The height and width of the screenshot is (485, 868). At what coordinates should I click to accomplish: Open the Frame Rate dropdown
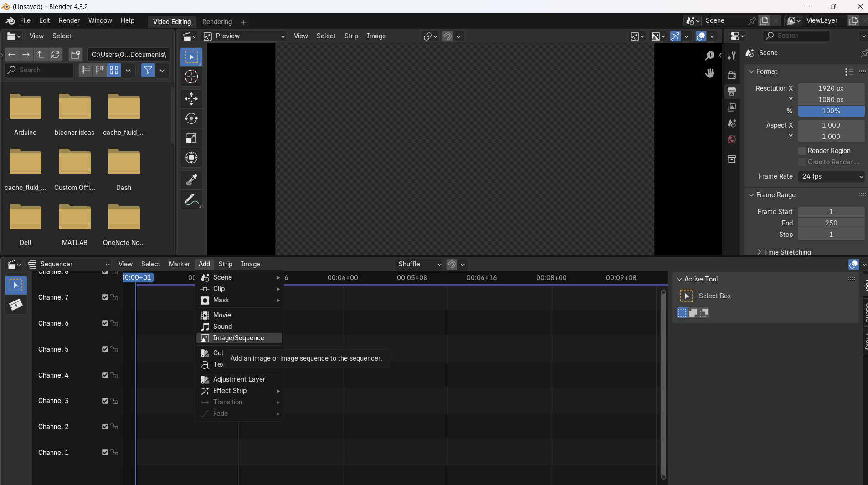coord(832,176)
